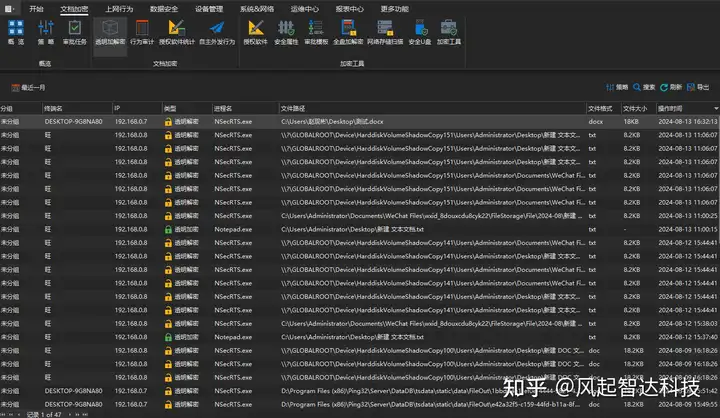Viewport: 720px width, 418px height.
Task: Click the lock icon in the 16:32:13 row
Action: [168, 122]
